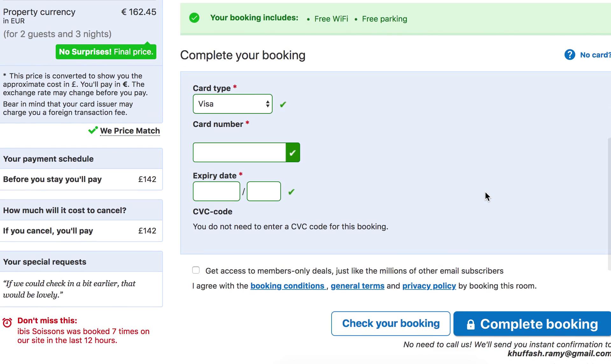Check the email subscriber opt-in checkbox

tap(196, 270)
